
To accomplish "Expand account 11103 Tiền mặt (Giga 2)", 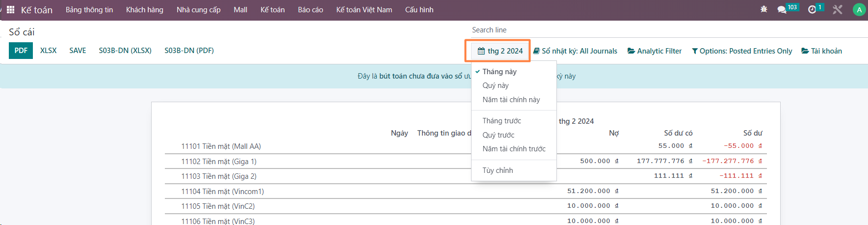I will pyautogui.click(x=219, y=176).
